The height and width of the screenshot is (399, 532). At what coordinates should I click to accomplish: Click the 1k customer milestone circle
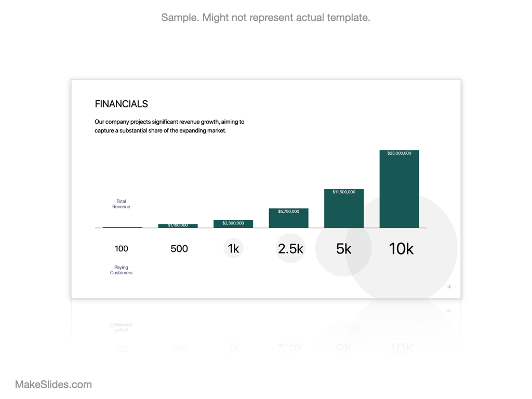233,249
